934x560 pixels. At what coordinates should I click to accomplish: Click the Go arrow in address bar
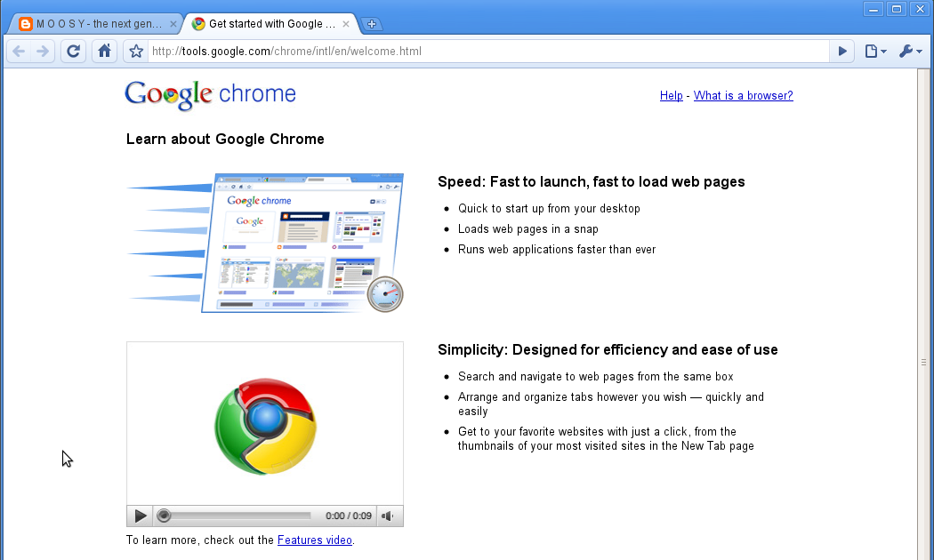click(x=842, y=52)
